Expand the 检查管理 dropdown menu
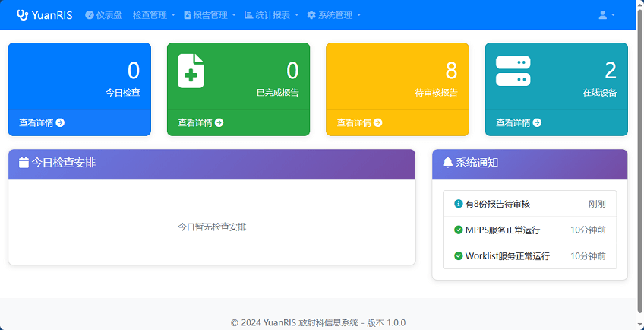The width and height of the screenshot is (644, 330). 154,15
